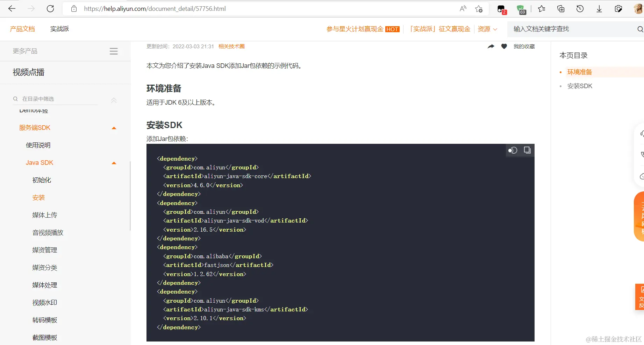Screen dimensions: 644x345
Task: Open the browser Collections icon
Action: point(560,9)
